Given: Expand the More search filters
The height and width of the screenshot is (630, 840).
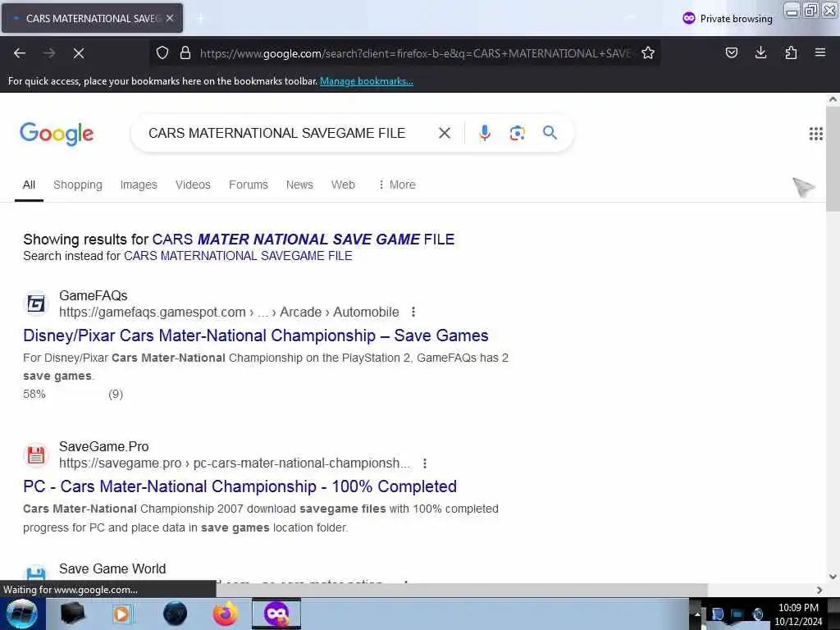Looking at the screenshot, I should pyautogui.click(x=396, y=185).
